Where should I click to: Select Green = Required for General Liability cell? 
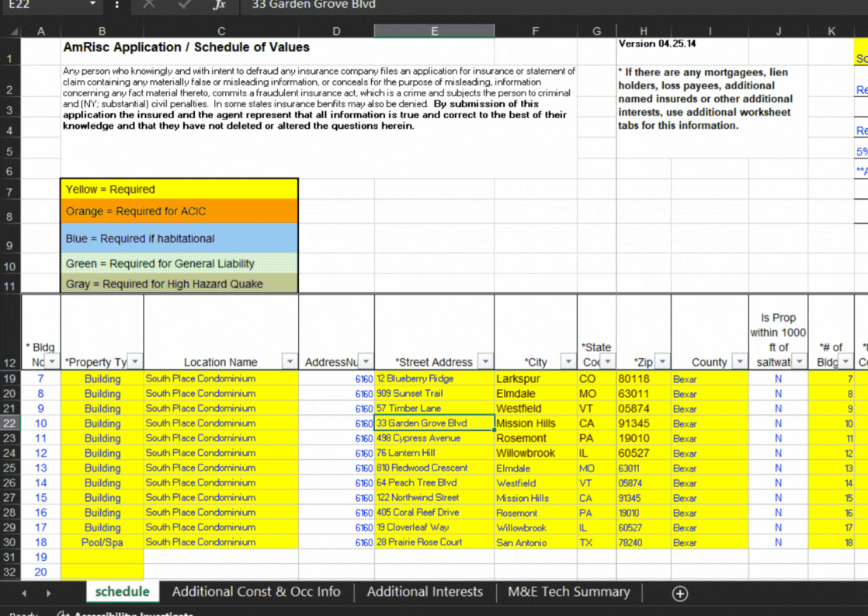pos(179,263)
